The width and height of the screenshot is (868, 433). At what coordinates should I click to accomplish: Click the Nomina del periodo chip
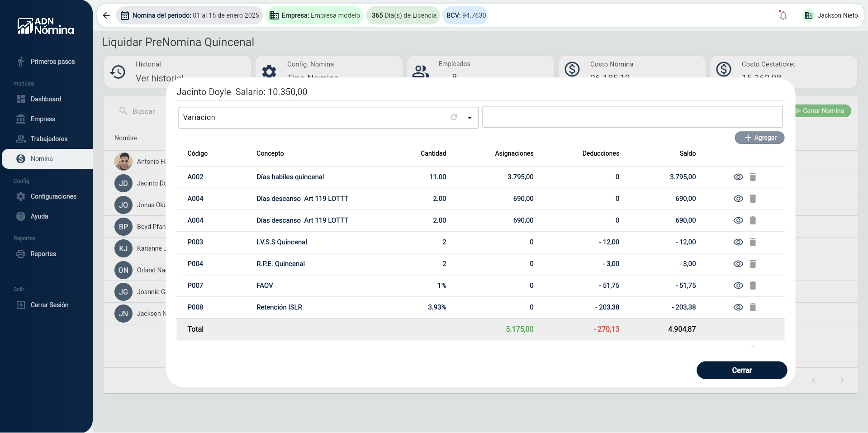point(190,15)
